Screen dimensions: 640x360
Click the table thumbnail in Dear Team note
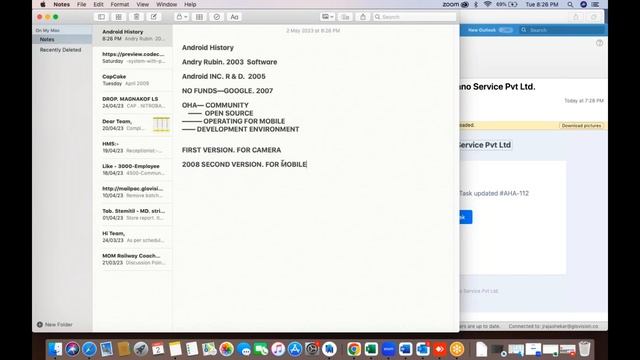[x=161, y=124]
